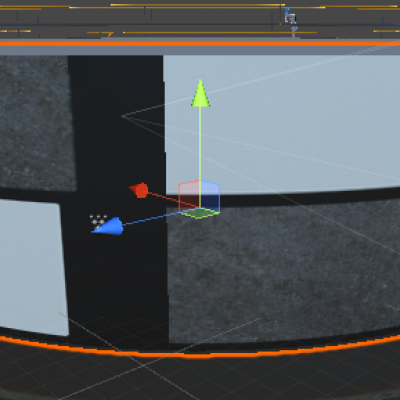This screenshot has width=400, height=400.
Task: Select the light gray upper-right wall panel
Action: click(x=282, y=123)
